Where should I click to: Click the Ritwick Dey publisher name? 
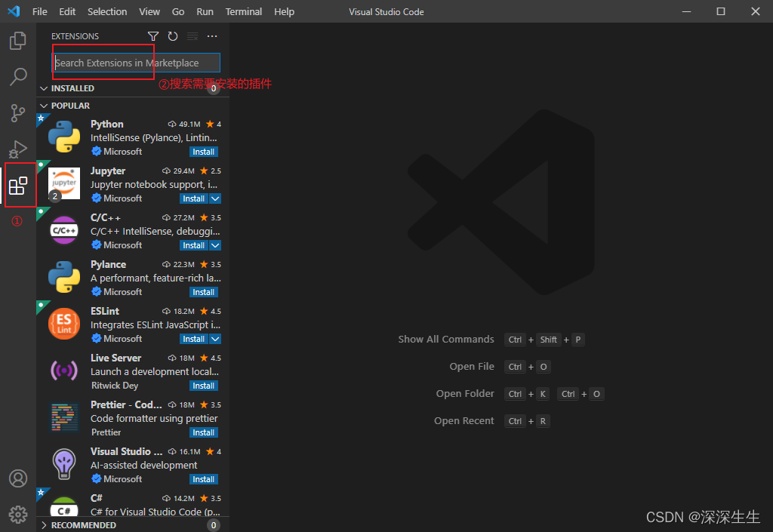[115, 385]
